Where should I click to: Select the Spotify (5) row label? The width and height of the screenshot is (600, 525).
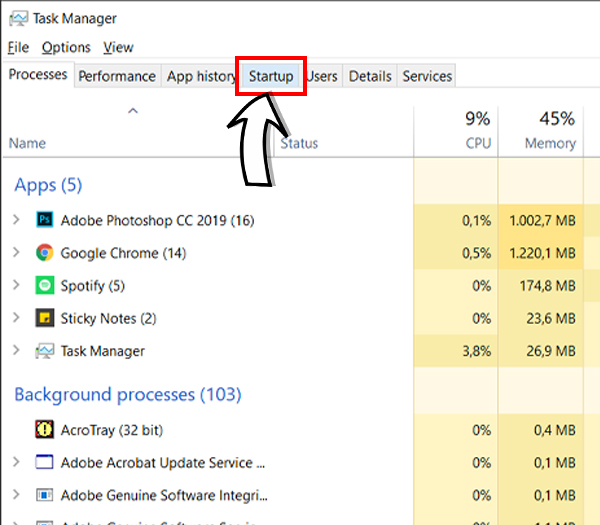click(x=93, y=286)
